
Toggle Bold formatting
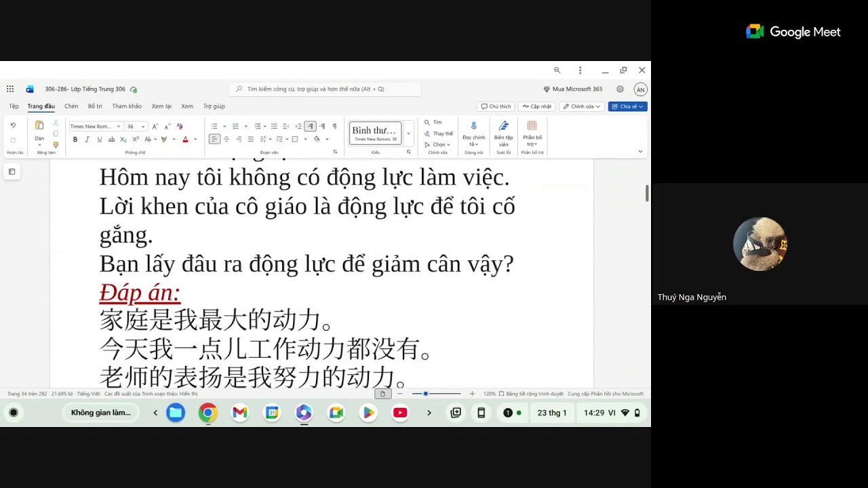pos(75,140)
